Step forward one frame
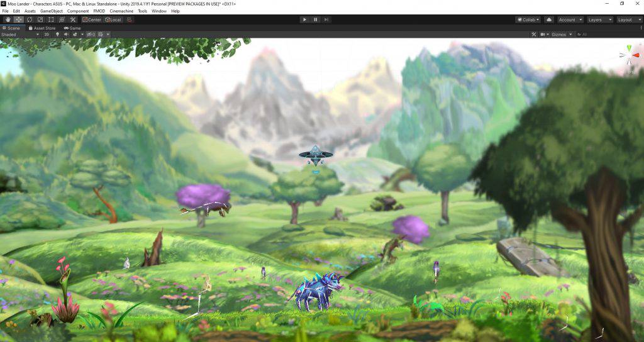 click(326, 19)
